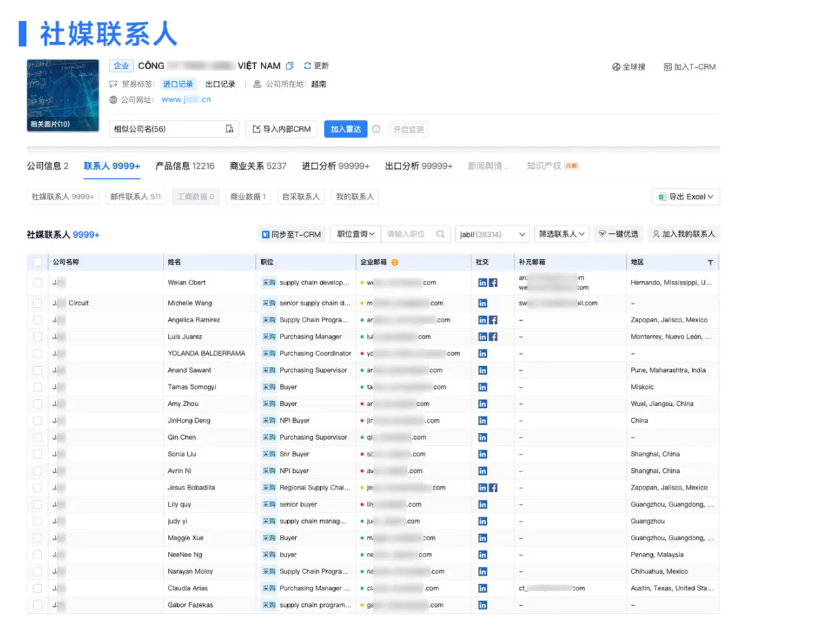The image size is (814, 638).
Task: Open LinkedIn icon for Claudia Arias
Action: 482,589
